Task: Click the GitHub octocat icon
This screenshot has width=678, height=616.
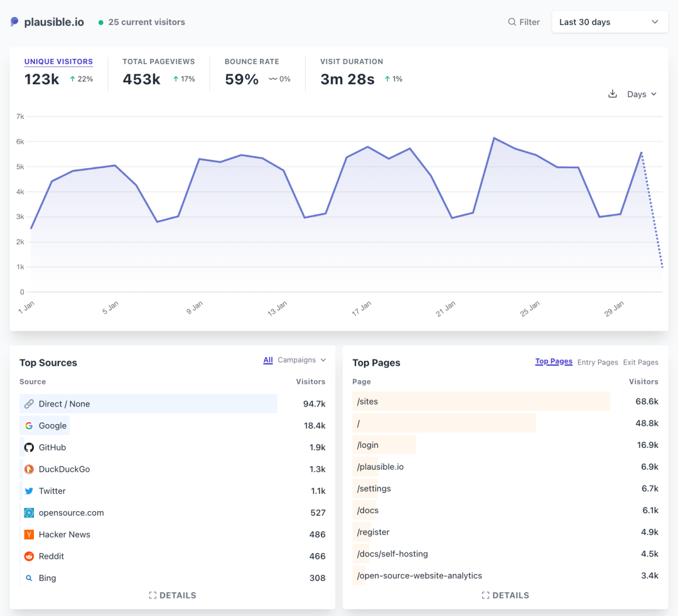Action: point(29,447)
